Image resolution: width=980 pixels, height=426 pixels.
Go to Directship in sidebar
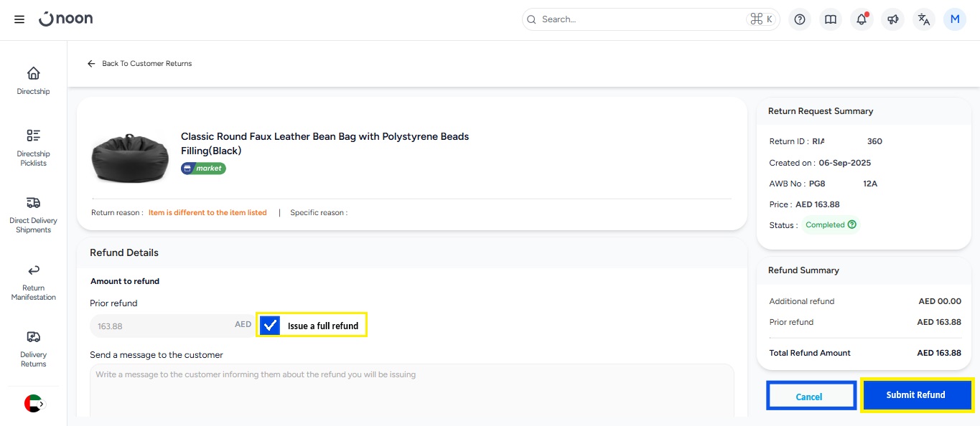(34, 80)
